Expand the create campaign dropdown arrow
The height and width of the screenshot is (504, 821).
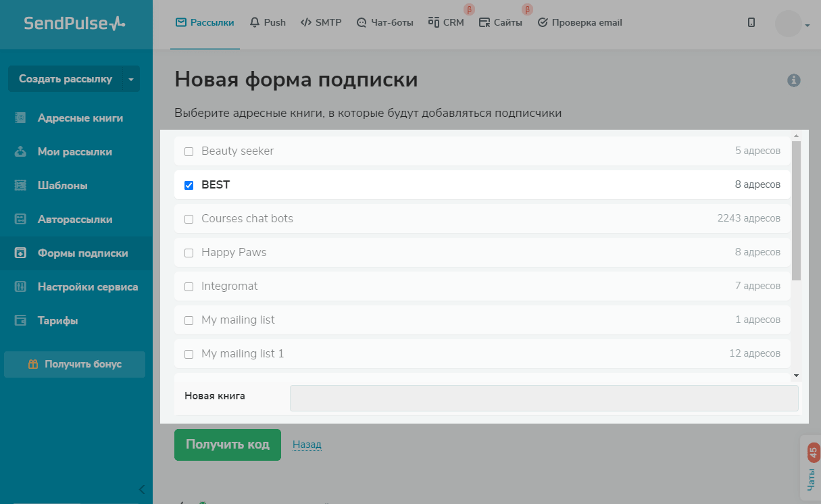pos(131,79)
